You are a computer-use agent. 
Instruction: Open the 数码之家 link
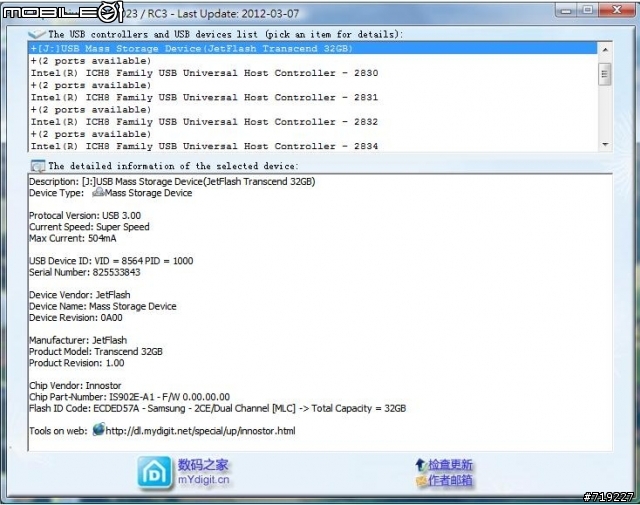pyautogui.click(x=203, y=465)
